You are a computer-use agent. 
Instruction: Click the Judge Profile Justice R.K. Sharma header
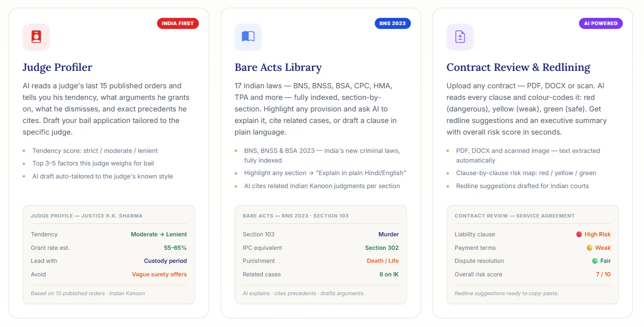(87, 216)
